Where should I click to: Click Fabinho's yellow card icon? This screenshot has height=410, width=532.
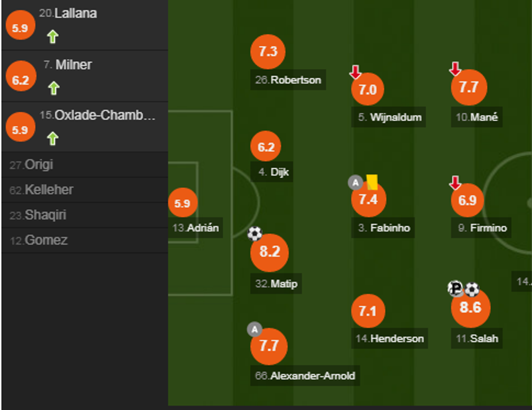372,182
